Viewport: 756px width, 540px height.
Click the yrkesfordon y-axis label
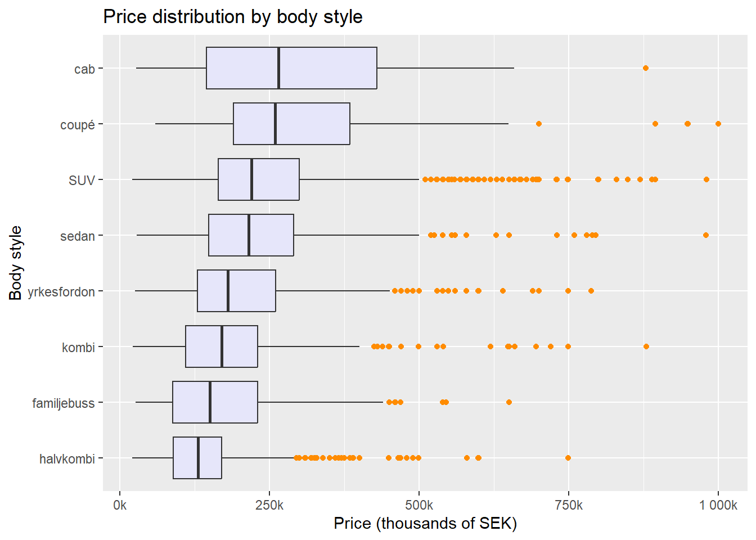click(61, 292)
